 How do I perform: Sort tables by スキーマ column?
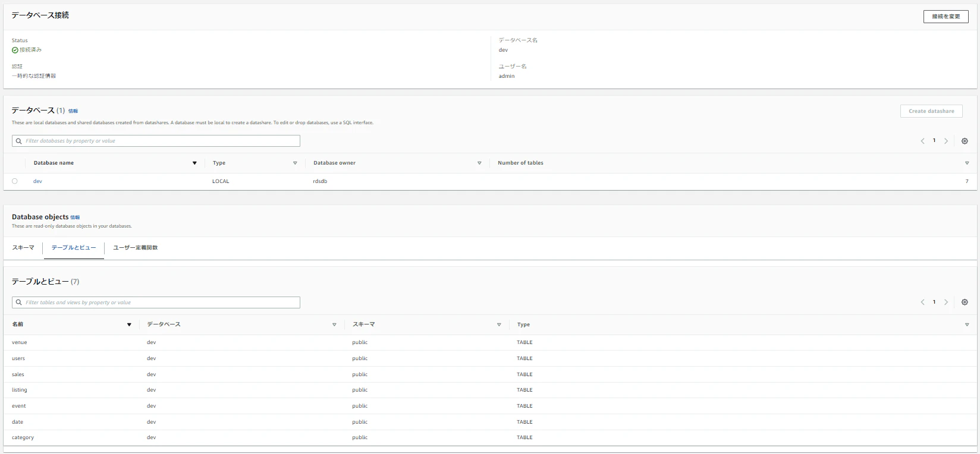tap(499, 324)
